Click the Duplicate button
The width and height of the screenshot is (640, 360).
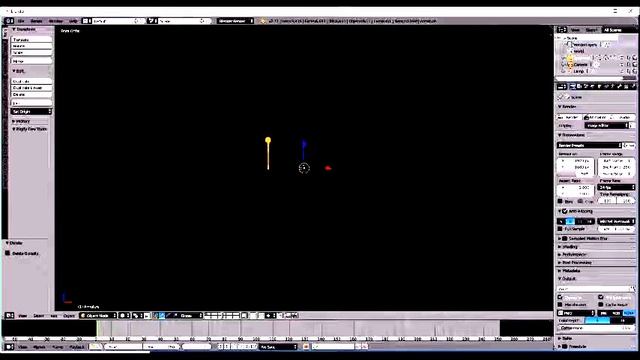click(31, 81)
